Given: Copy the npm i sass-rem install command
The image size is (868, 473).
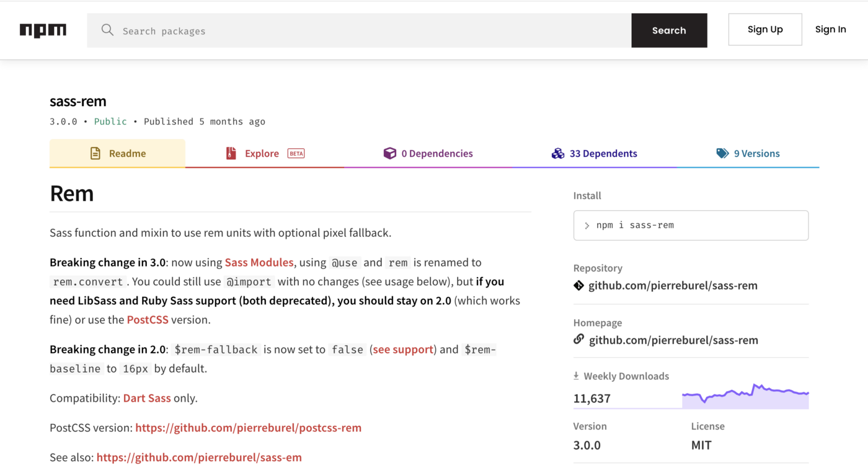Looking at the screenshot, I should pos(691,225).
